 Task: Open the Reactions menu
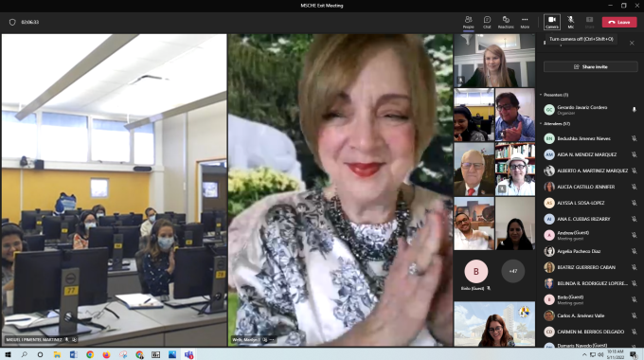506,22
